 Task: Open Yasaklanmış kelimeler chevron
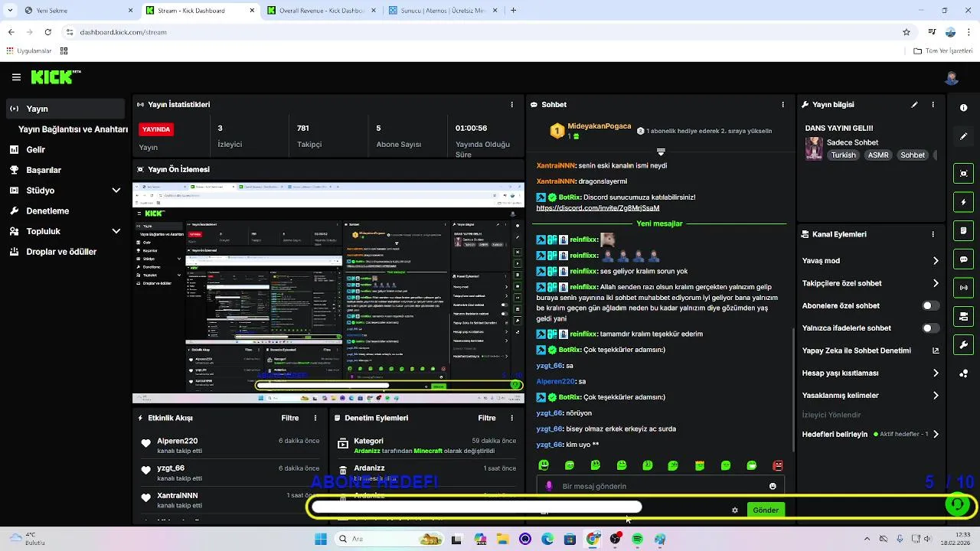tap(936, 396)
